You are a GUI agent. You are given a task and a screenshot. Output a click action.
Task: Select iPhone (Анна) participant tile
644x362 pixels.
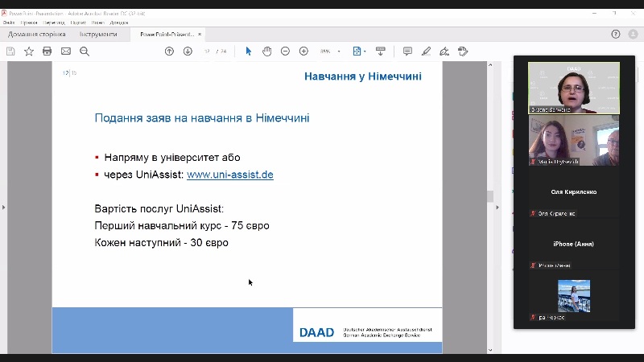click(x=574, y=244)
